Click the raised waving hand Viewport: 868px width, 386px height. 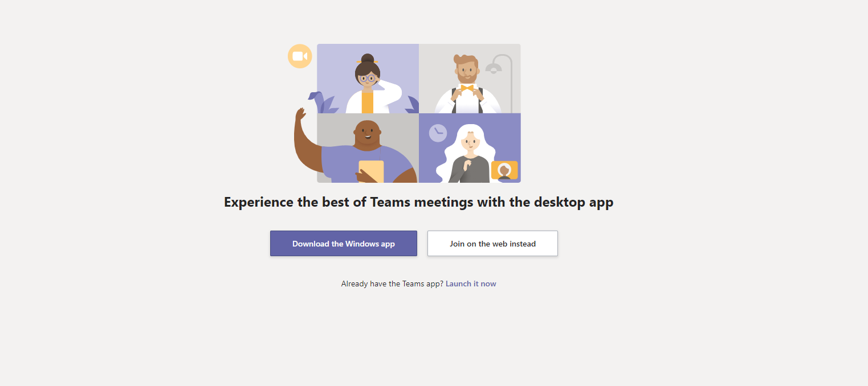point(300,114)
